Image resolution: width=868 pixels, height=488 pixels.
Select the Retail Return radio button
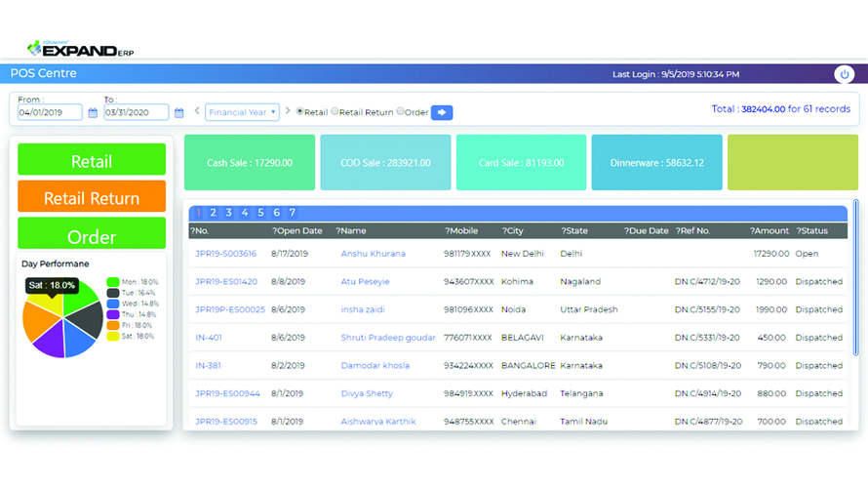335,112
